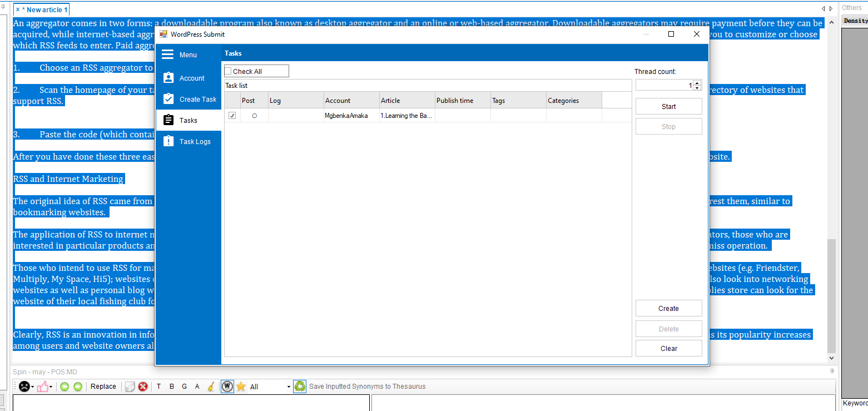The width and height of the screenshot is (868, 411).
Task: Click the green forward arrow icon
Action: [78, 387]
